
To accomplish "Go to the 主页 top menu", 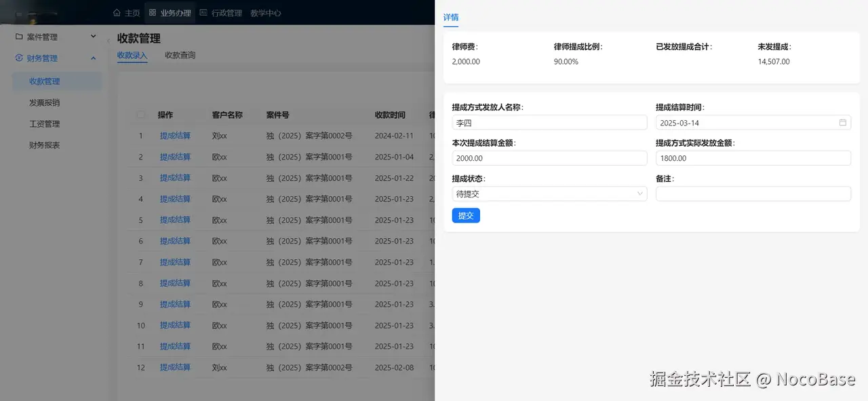I will [x=126, y=13].
